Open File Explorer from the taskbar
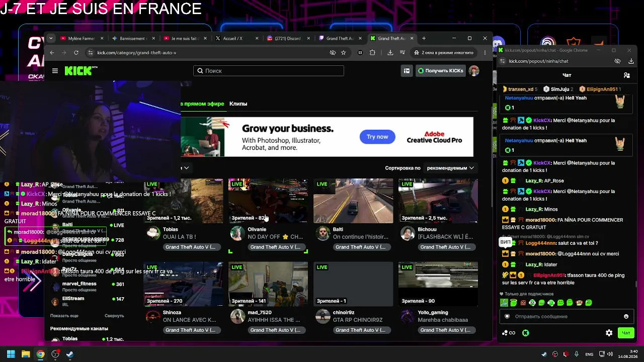 [26, 354]
